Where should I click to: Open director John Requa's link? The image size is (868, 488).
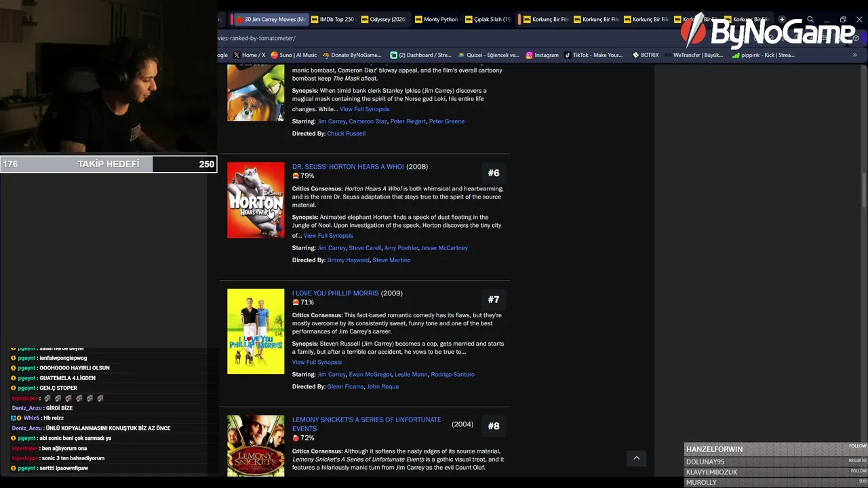click(x=382, y=387)
